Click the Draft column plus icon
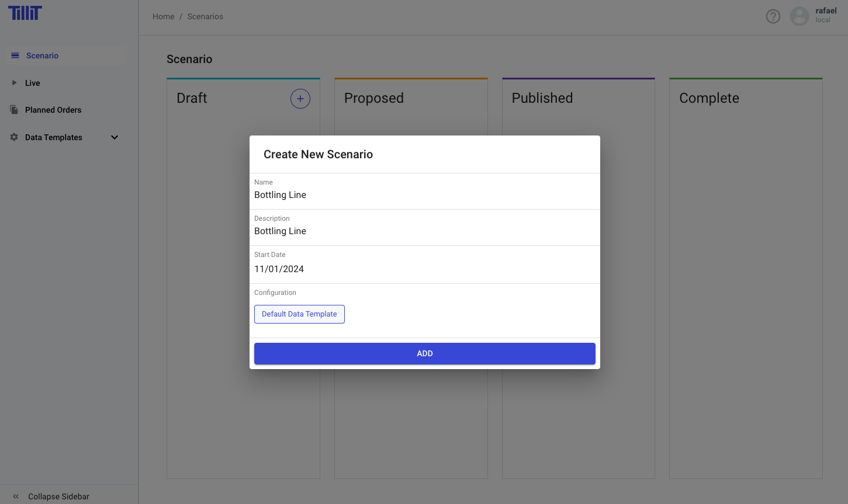Screen dimensions: 848x504 click(x=300, y=99)
